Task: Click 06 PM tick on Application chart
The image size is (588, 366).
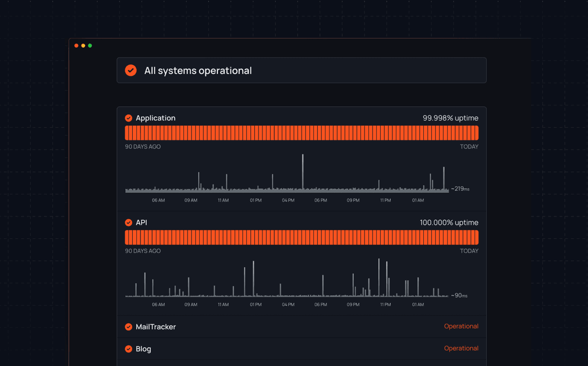Action: pyautogui.click(x=321, y=200)
